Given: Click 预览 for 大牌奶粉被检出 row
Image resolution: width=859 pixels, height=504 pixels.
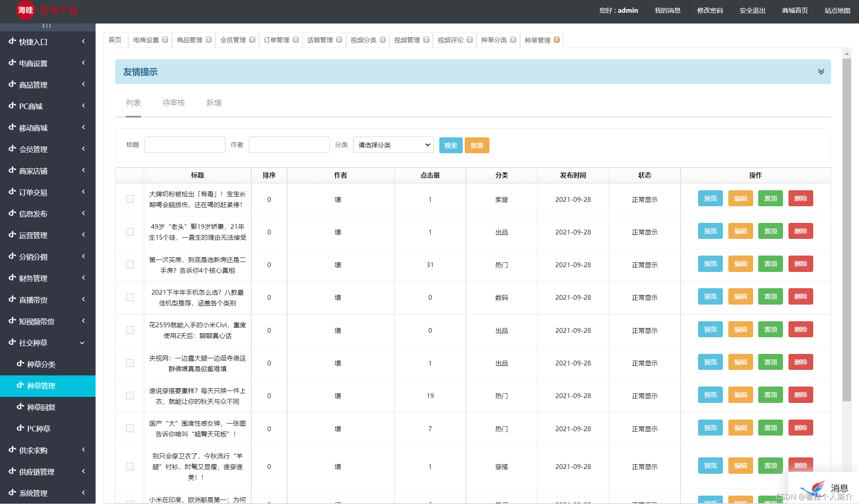Looking at the screenshot, I should point(710,198).
